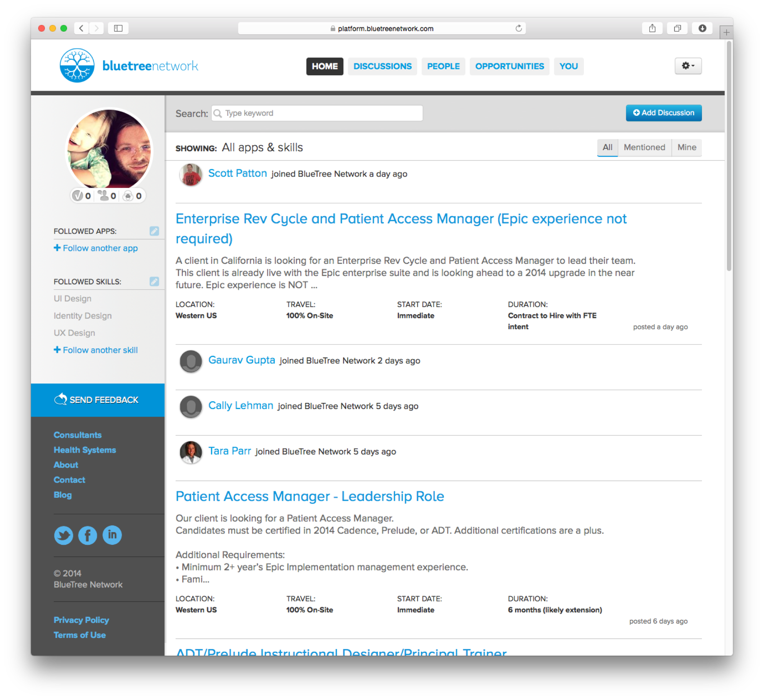Click the Safari back arrow
764x700 pixels.
point(81,28)
